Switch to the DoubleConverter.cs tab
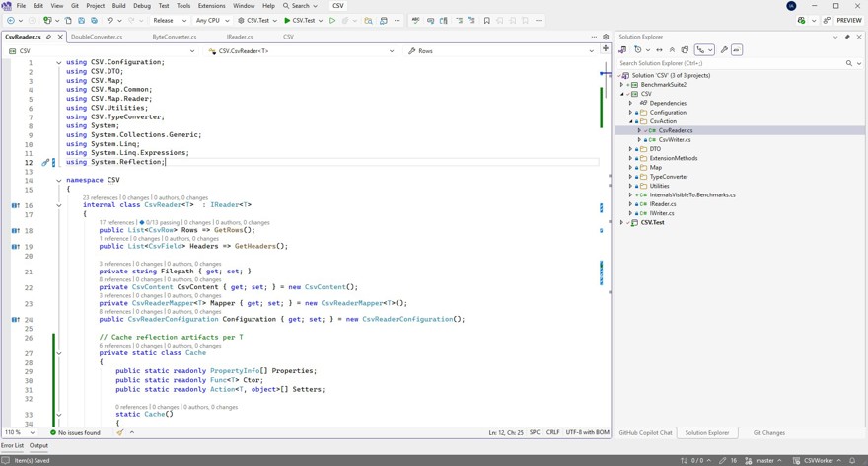The width and height of the screenshot is (868, 466). pos(97,37)
